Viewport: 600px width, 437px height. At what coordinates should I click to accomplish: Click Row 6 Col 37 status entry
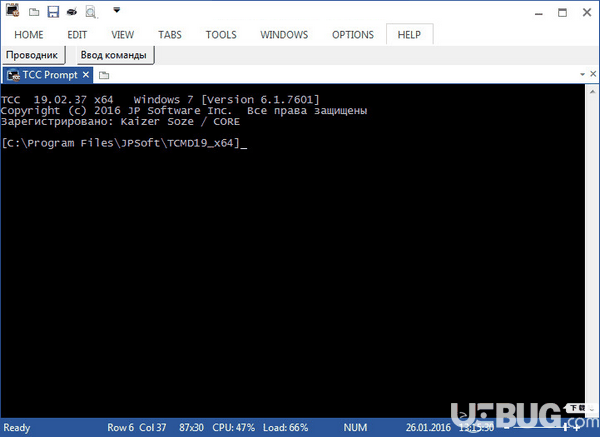coord(137,427)
